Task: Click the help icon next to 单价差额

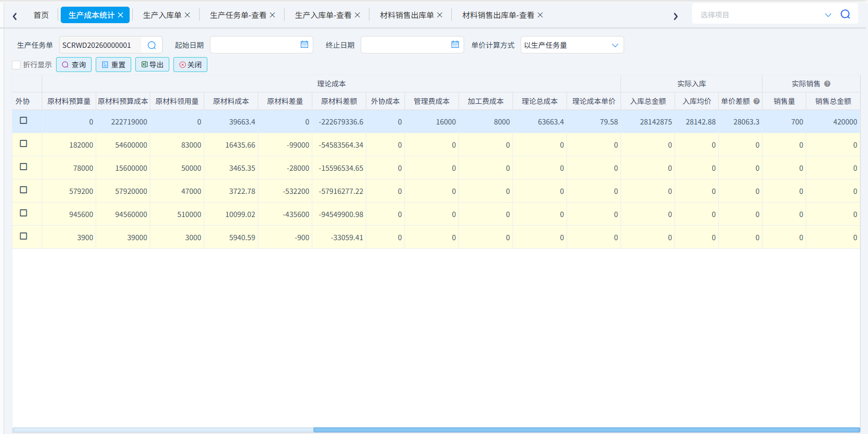Action: point(756,101)
